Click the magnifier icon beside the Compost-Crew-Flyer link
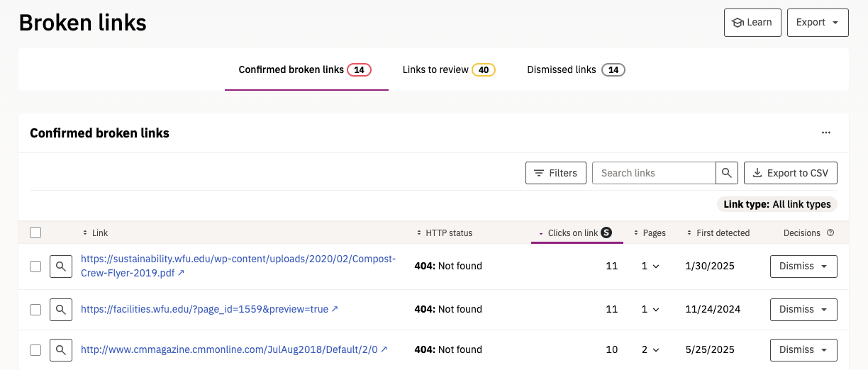The width and height of the screenshot is (868, 370). pos(61,267)
